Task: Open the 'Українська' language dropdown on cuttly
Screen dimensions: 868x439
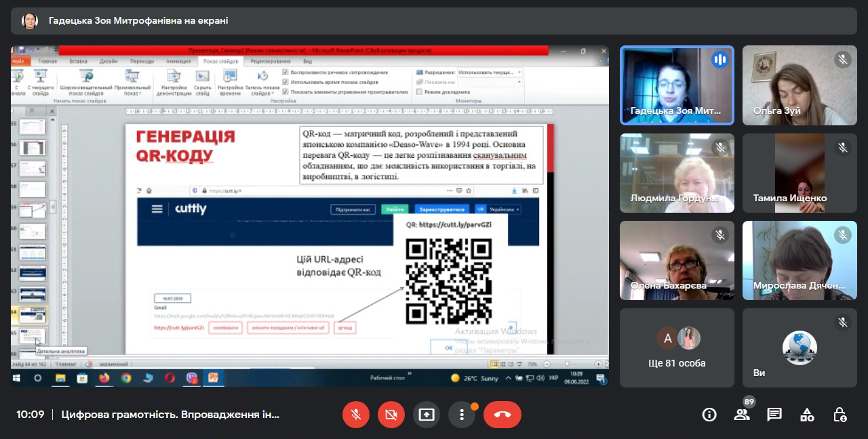Action: (498, 209)
